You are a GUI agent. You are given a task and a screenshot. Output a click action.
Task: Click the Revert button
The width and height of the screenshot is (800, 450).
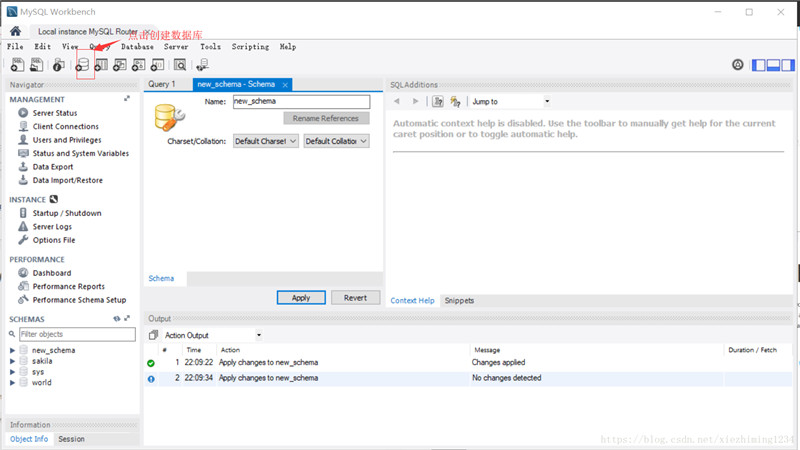point(355,298)
